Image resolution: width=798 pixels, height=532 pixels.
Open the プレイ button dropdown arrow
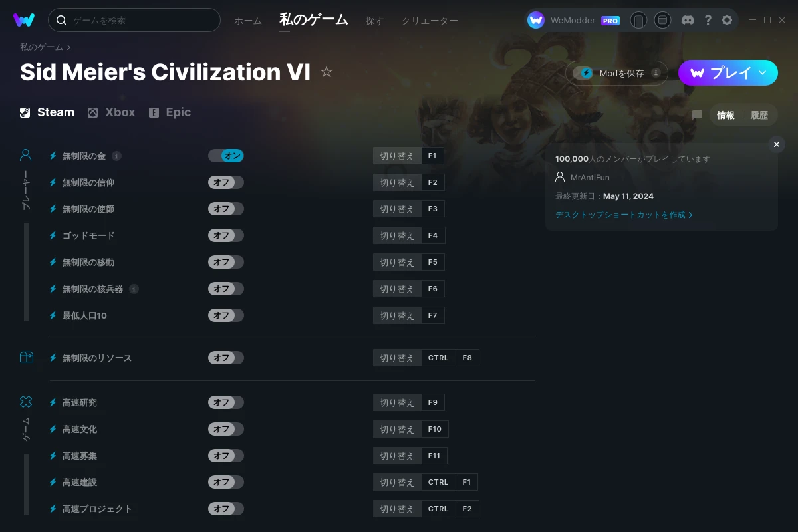click(x=761, y=73)
